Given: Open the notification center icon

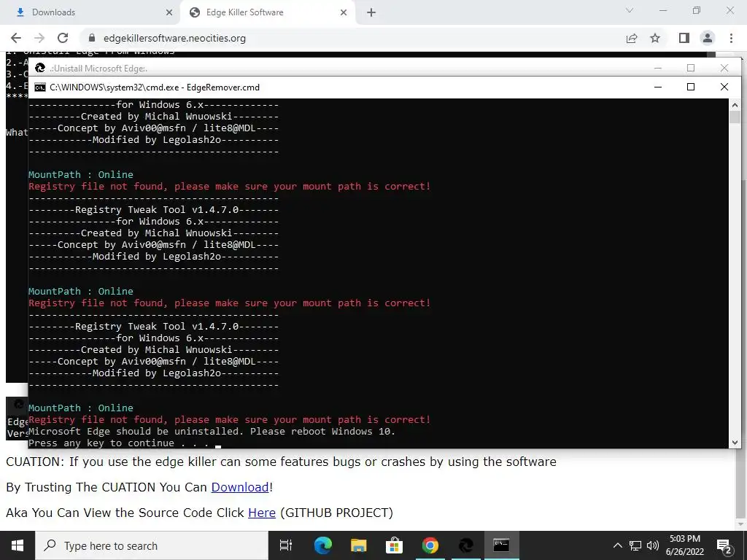Looking at the screenshot, I should [x=724, y=545].
